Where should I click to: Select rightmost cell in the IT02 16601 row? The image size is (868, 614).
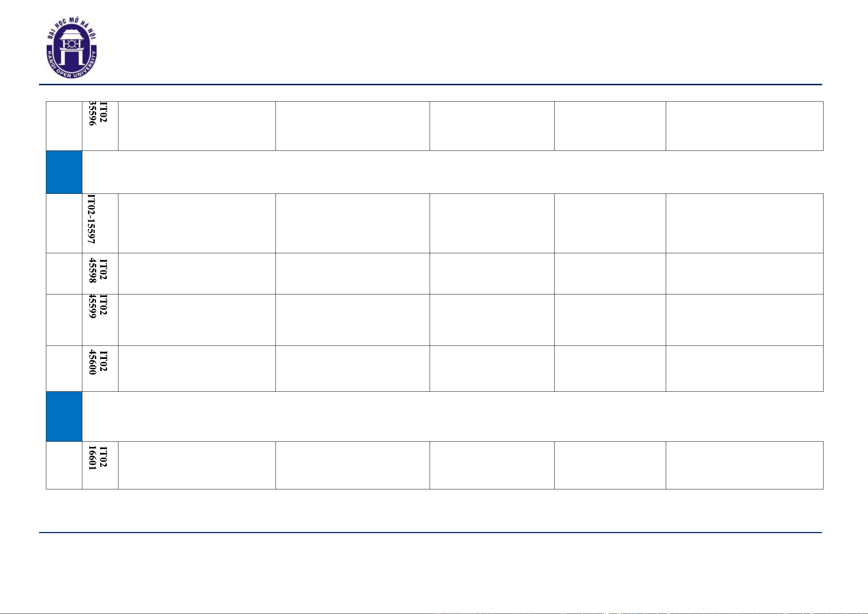click(744, 465)
